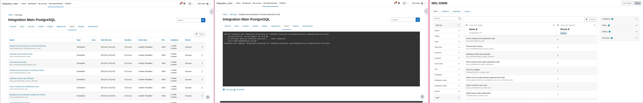The width and height of the screenshot is (644, 103).
Task: Open block drawer arrow in middle window
Action: [x=426, y=11]
